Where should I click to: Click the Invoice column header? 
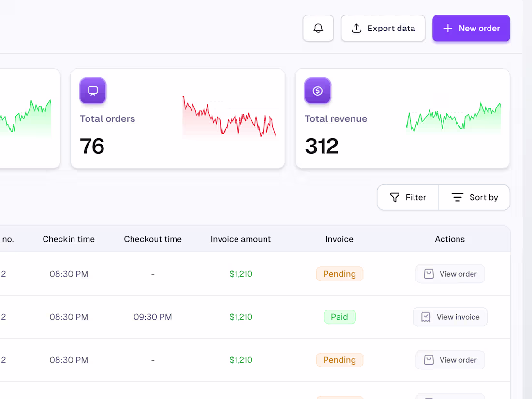pyautogui.click(x=340, y=239)
